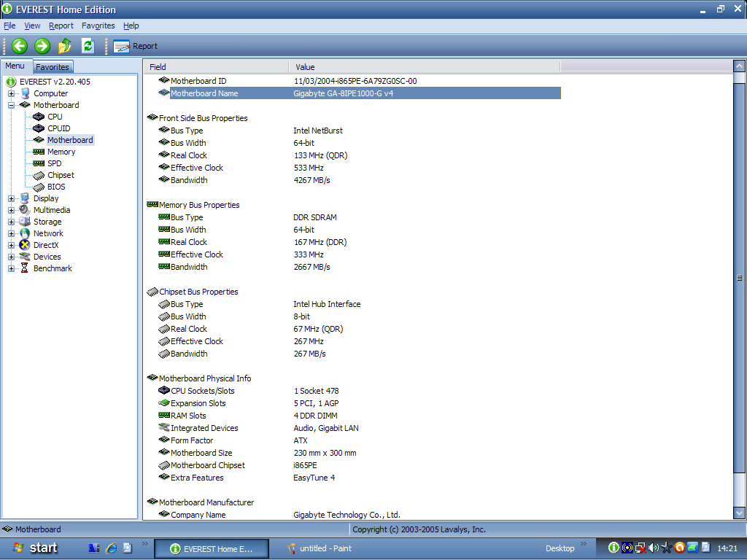Launch Internet Explorer from quick launch

tap(111, 548)
